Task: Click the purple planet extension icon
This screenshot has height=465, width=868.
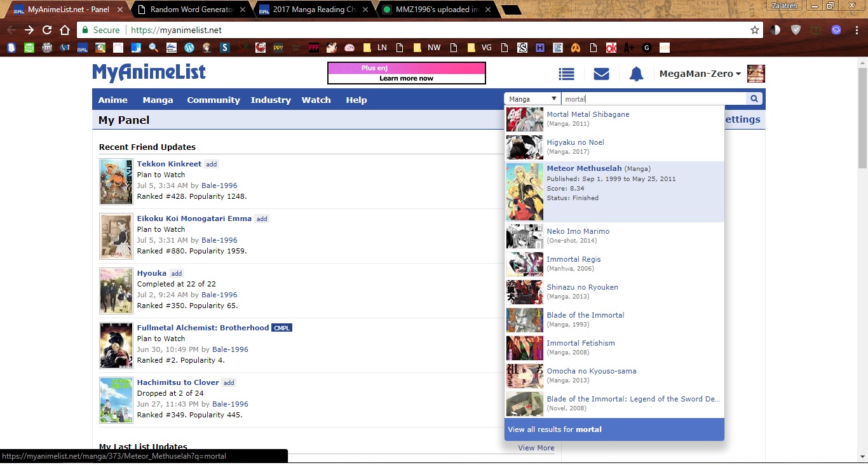Action: 836,30
